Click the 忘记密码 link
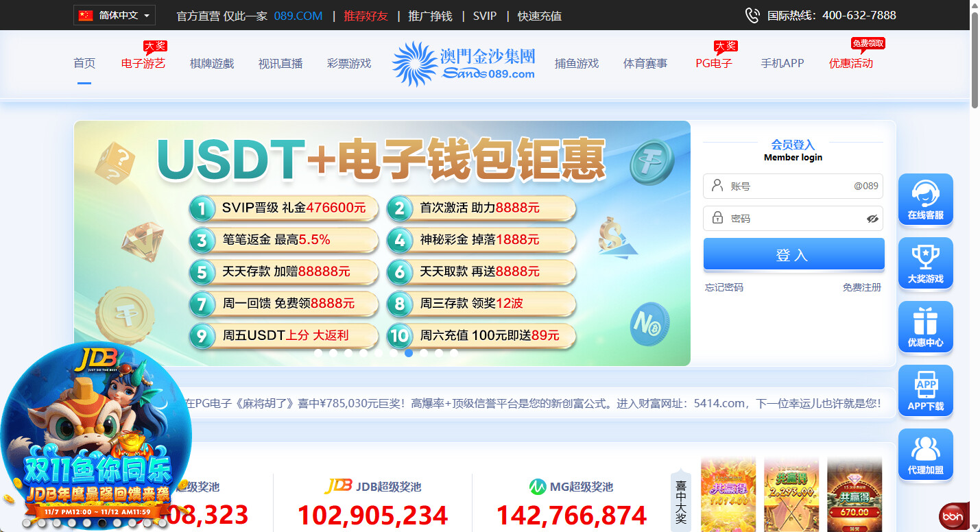Viewport: 980px width, 532px height. (724, 287)
